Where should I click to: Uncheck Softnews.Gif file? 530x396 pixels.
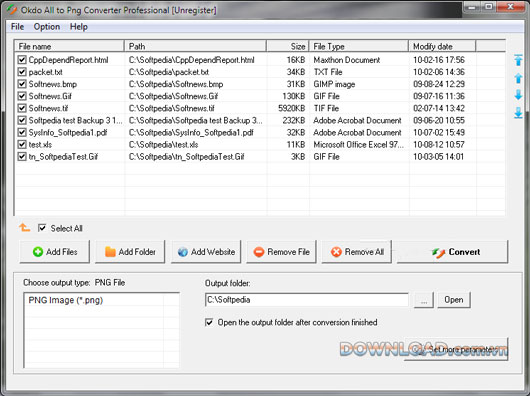[x=22, y=96]
